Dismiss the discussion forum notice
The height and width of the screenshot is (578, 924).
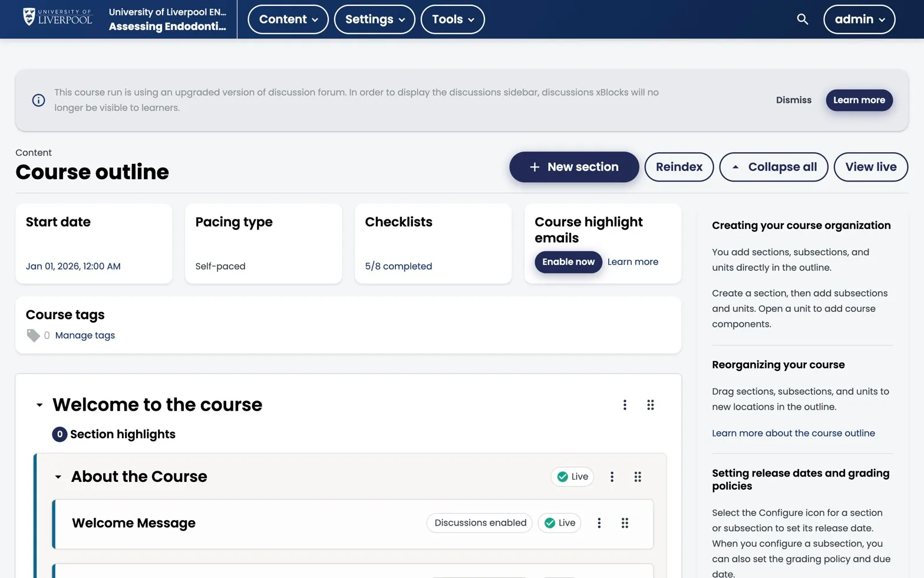click(794, 100)
